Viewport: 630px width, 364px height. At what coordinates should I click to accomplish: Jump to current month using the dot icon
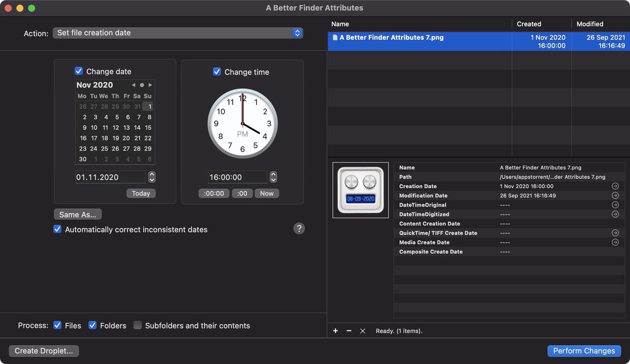coord(141,84)
